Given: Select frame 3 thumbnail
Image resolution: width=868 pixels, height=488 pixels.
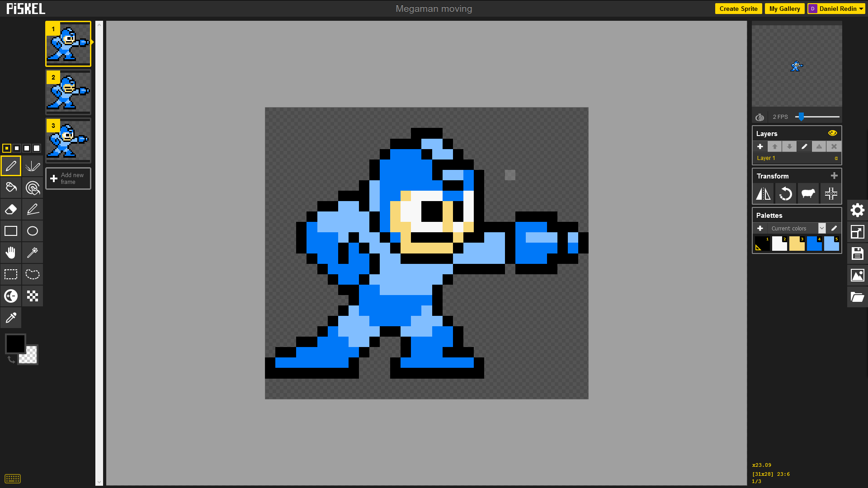Looking at the screenshot, I should 68,141.
